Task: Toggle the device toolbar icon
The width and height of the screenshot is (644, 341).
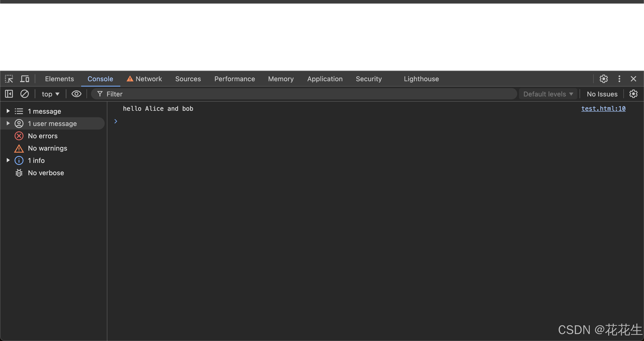Action: click(x=25, y=79)
